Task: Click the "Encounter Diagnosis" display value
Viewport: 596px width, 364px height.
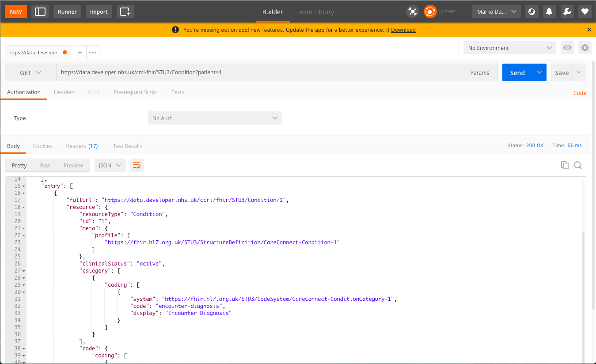Action: [x=198, y=313]
